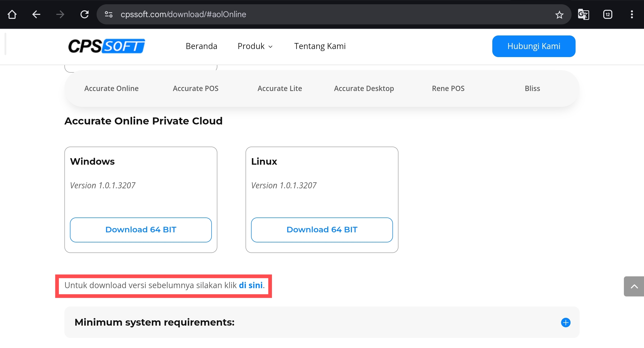
Task: Expand the Produk dropdown menu
Action: point(255,46)
